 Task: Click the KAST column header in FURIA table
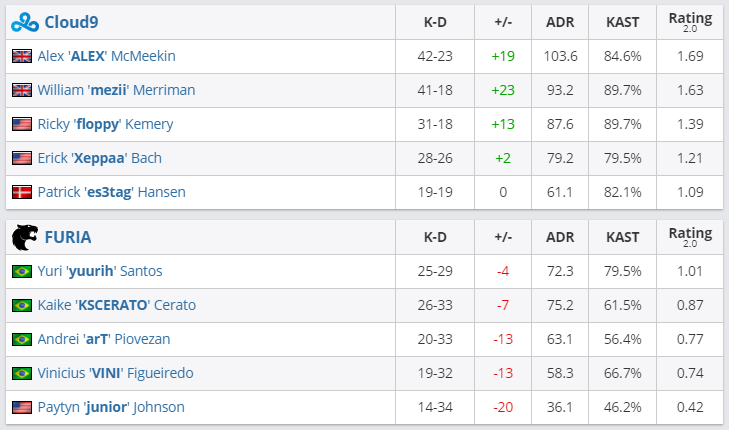623,238
